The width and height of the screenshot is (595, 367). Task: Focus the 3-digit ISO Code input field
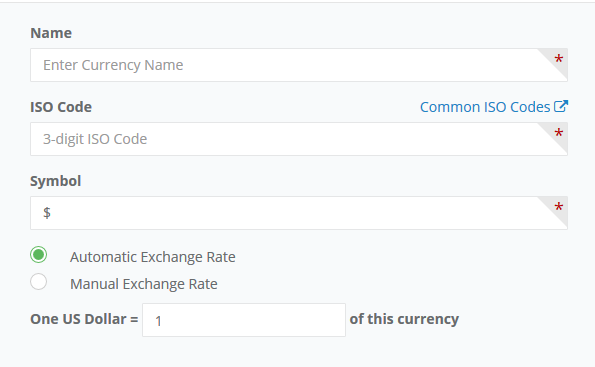pos(299,139)
